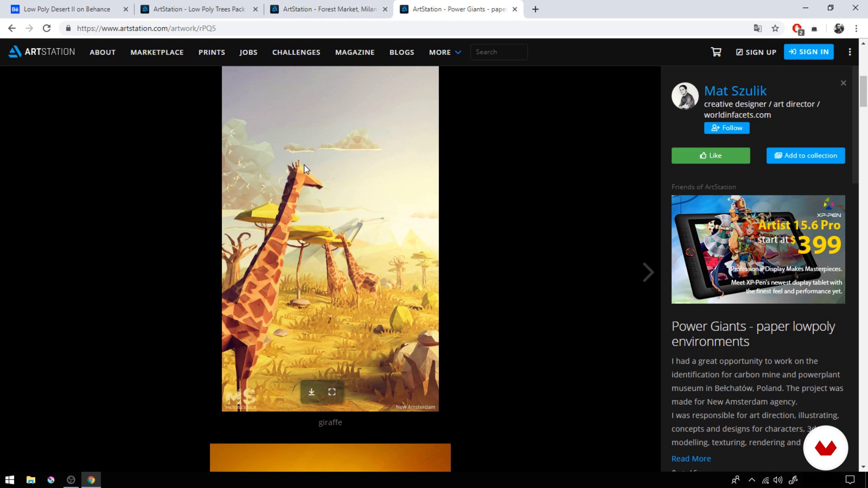868x488 pixels.
Task: Click the browser address bar URL
Action: tap(146, 28)
